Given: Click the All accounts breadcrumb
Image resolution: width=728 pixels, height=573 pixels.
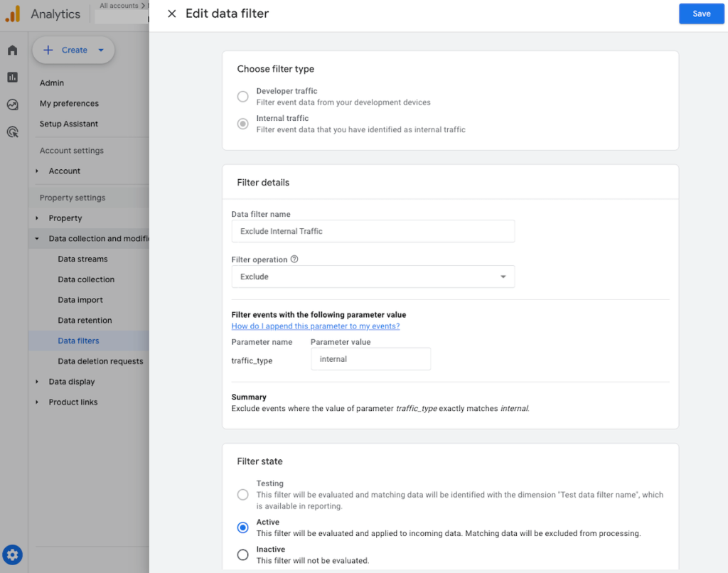Looking at the screenshot, I should tap(119, 6).
